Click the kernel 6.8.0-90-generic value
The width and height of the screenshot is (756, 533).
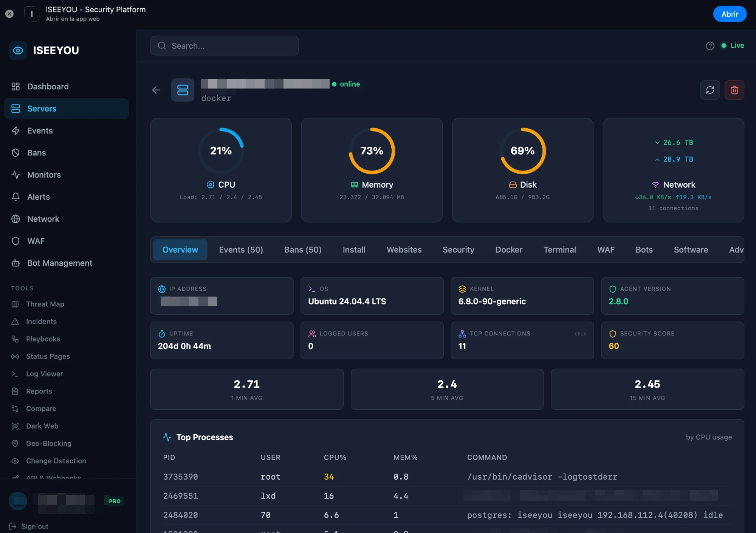pyautogui.click(x=492, y=301)
